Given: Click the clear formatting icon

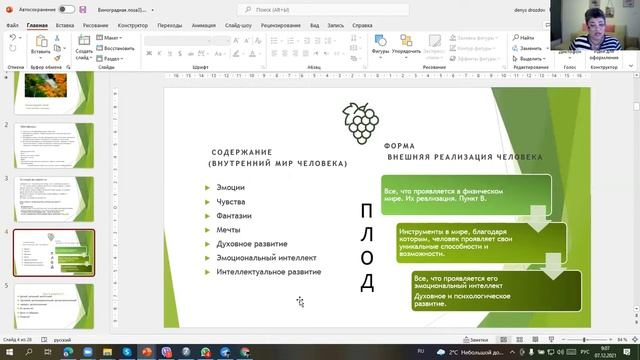Looking at the screenshot, I should coord(258,41).
